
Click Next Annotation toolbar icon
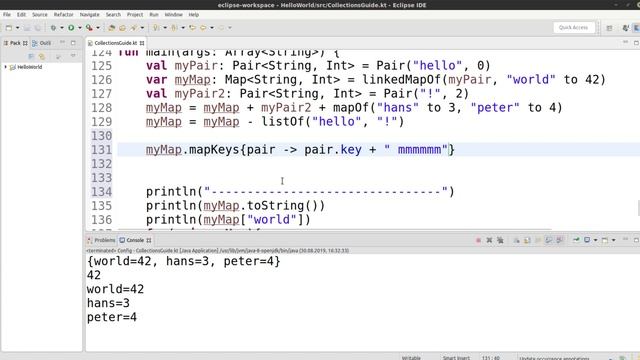(156, 28)
